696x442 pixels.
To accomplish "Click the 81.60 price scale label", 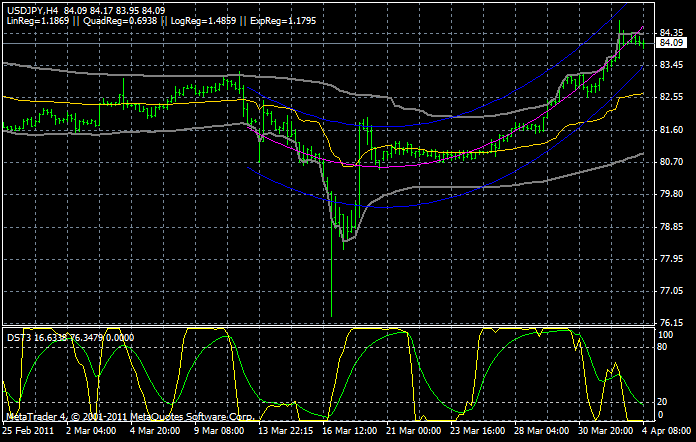I will pyautogui.click(x=671, y=130).
